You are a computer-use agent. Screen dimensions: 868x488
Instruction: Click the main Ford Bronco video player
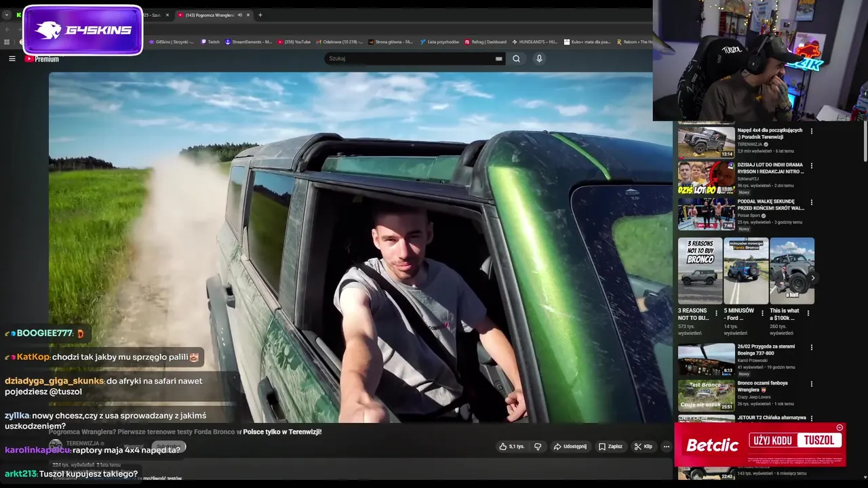pyautogui.click(x=360, y=247)
